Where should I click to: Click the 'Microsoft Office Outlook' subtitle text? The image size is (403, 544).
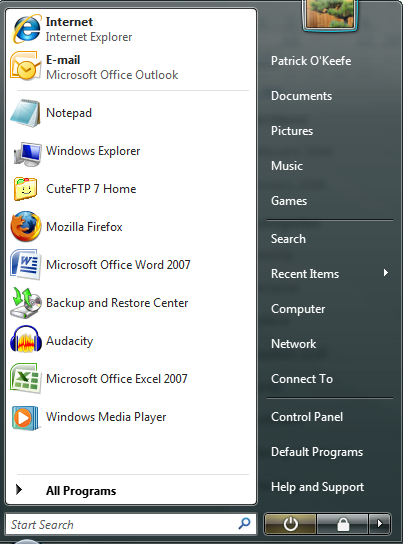(x=112, y=75)
